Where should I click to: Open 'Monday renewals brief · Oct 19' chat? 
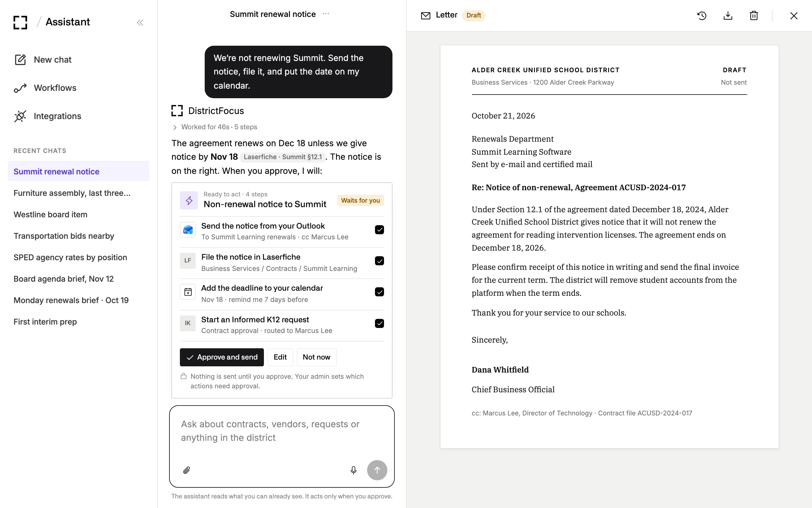[x=78, y=300]
